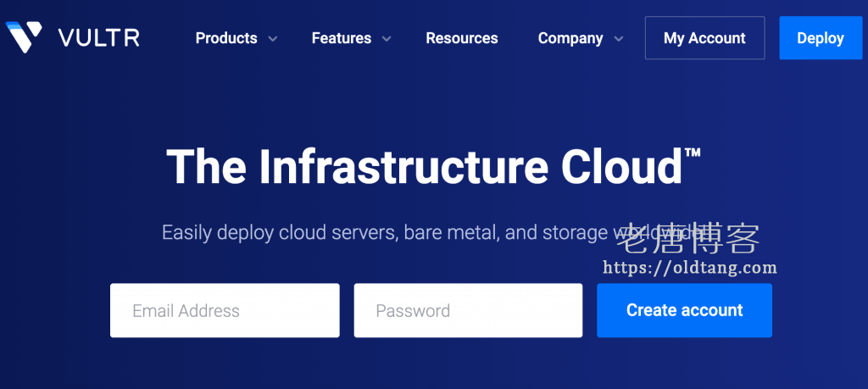Open the Features menu
The width and height of the screenshot is (868, 389).
coord(341,38)
